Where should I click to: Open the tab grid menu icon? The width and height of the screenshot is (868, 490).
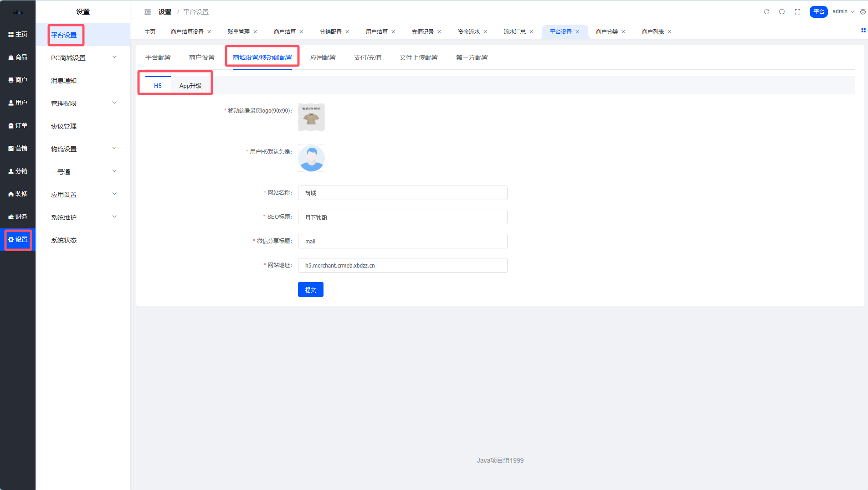coord(863,31)
